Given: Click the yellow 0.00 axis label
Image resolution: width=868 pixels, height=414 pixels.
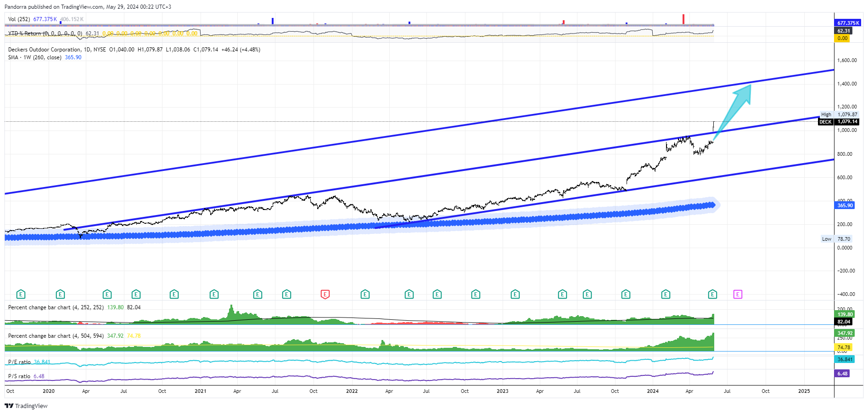Looking at the screenshot, I should point(842,39).
